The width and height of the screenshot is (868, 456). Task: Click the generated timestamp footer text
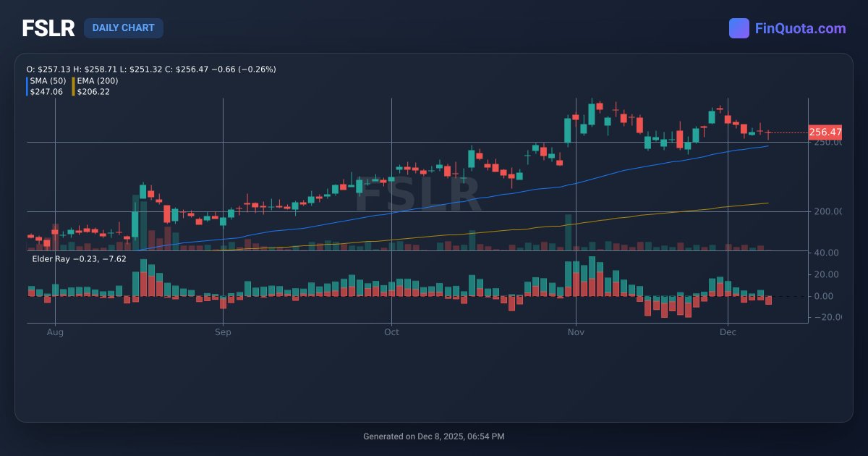pos(434,436)
